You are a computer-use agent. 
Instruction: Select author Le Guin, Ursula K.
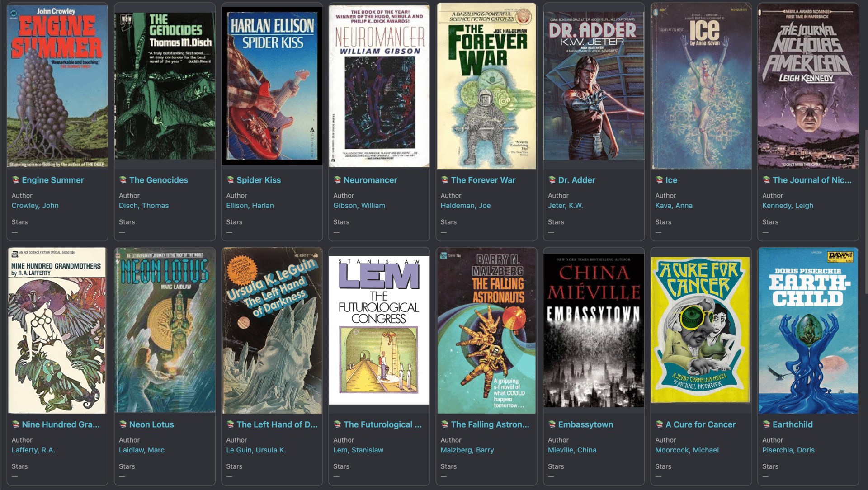click(256, 450)
